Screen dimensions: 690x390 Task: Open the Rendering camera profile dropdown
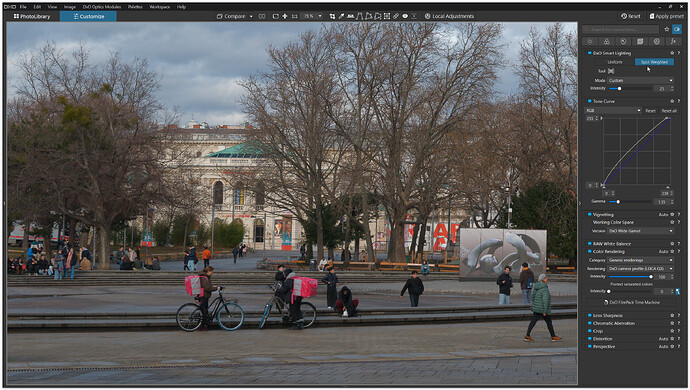[x=640, y=269]
